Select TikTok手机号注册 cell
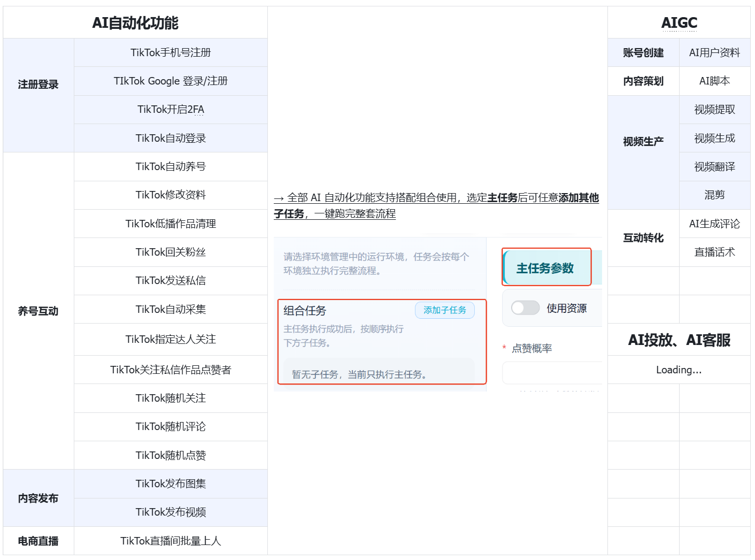The image size is (755, 560). coord(171,52)
